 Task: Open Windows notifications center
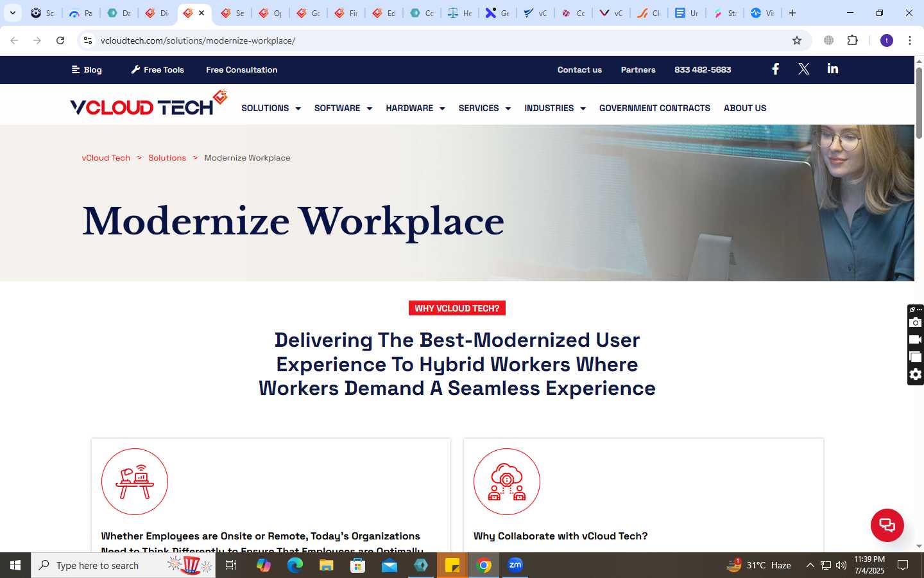point(903,565)
